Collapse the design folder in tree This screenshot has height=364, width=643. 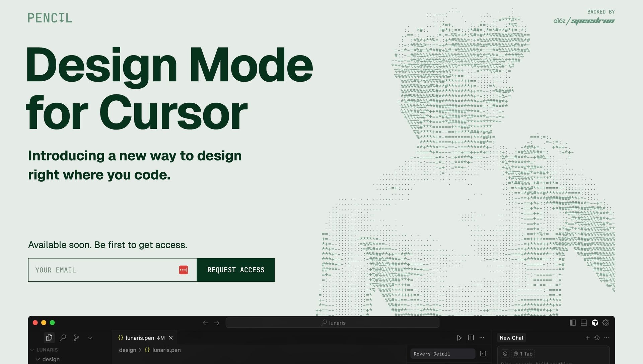[38, 359]
